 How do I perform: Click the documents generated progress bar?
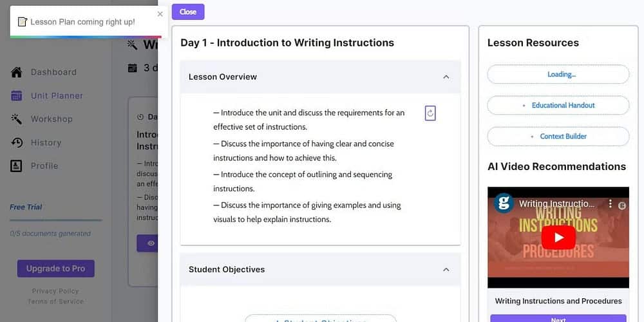[x=55, y=220]
